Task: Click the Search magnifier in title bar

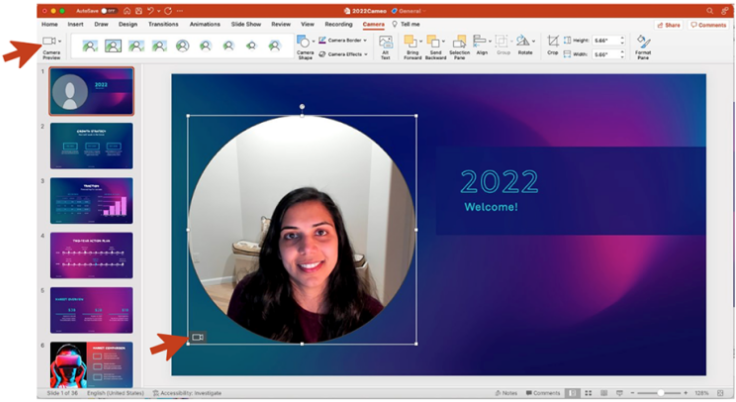Action: pyautogui.click(x=710, y=11)
